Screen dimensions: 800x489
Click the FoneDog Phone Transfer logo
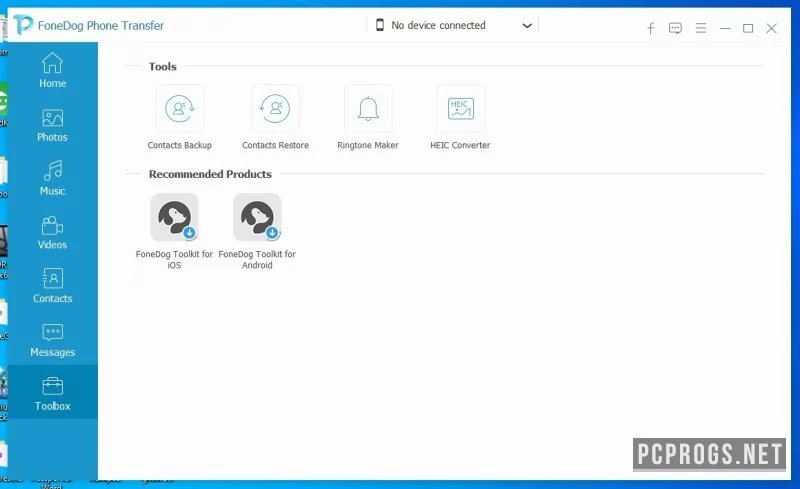pos(23,25)
